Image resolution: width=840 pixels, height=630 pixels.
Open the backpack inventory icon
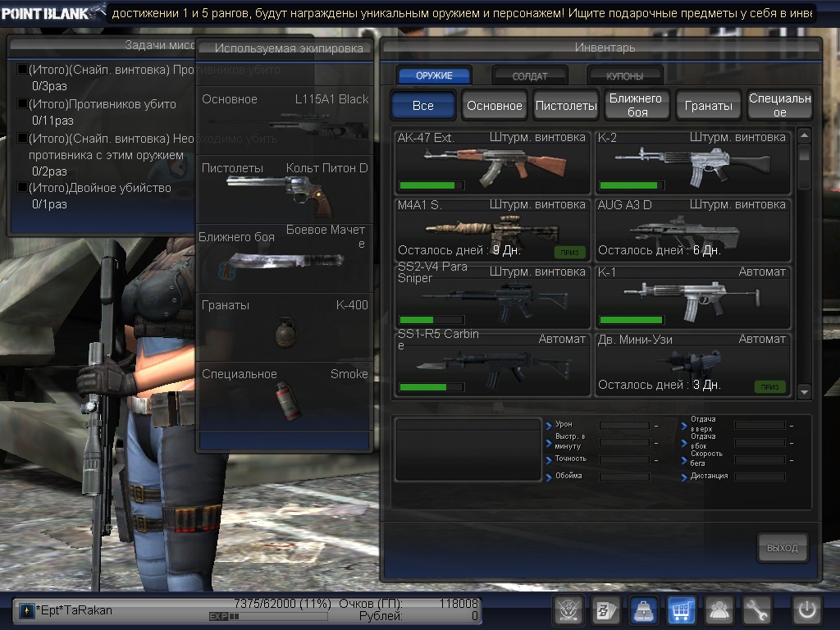[643, 609]
